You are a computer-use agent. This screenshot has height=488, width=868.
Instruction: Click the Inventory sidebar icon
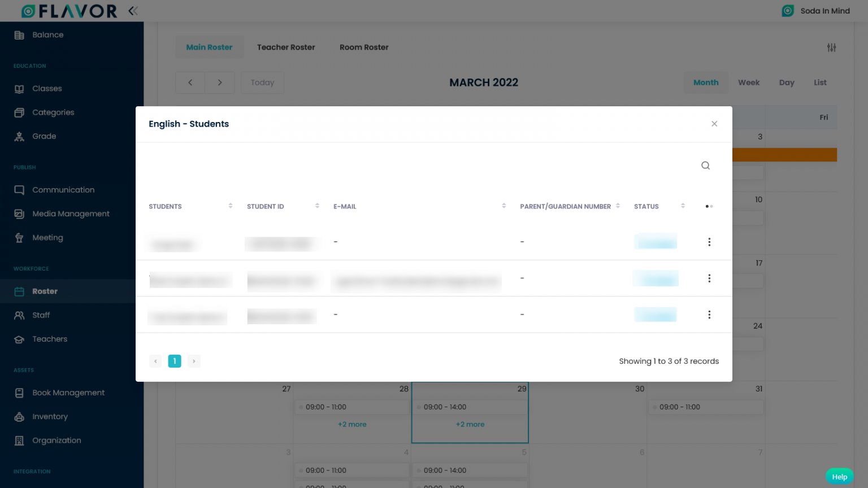(x=19, y=417)
